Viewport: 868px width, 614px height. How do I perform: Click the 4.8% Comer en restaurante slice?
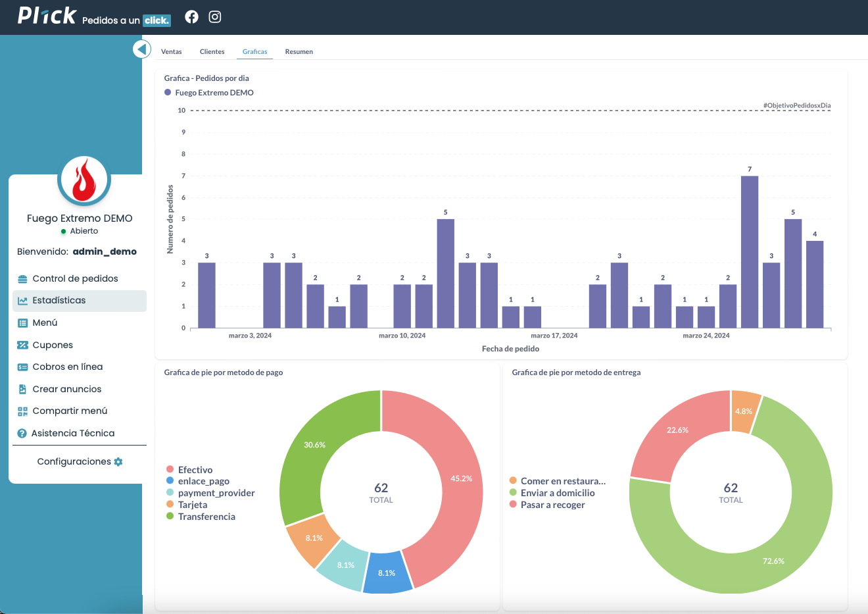tap(744, 411)
